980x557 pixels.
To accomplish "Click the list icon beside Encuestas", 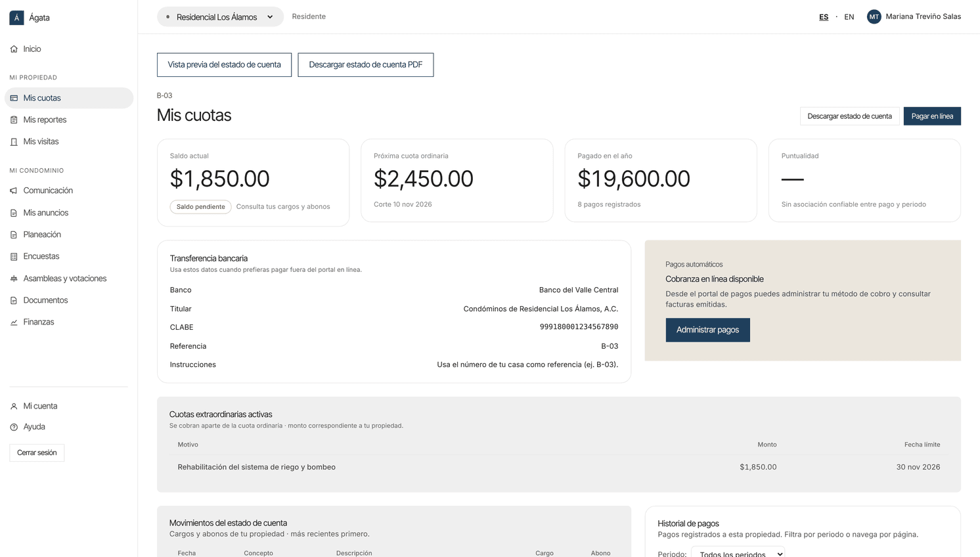I will 14,257.
